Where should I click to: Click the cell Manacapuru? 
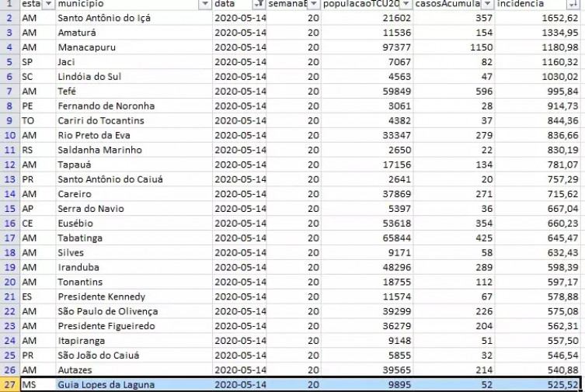134,47
